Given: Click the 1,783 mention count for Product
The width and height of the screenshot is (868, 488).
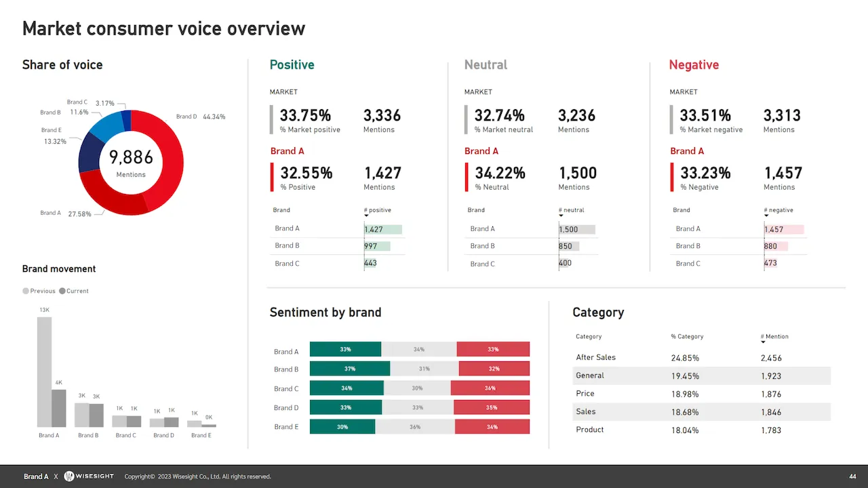Looking at the screenshot, I should (x=771, y=430).
